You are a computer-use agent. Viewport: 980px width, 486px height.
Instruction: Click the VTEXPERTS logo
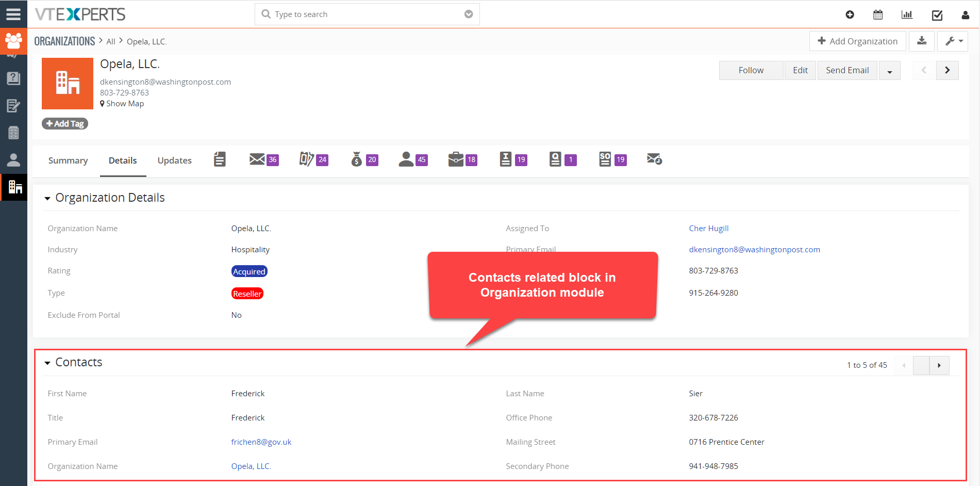(80, 14)
